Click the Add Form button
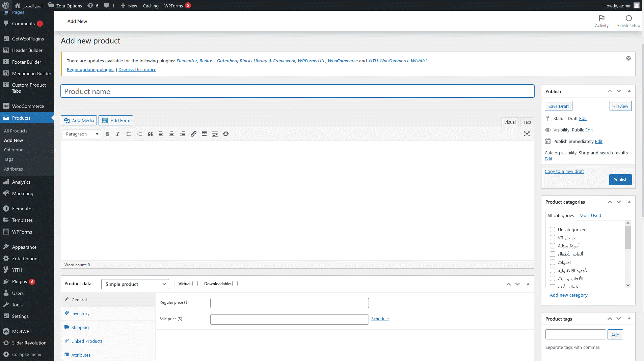Image resolution: width=644 pixels, height=361 pixels. tap(116, 120)
